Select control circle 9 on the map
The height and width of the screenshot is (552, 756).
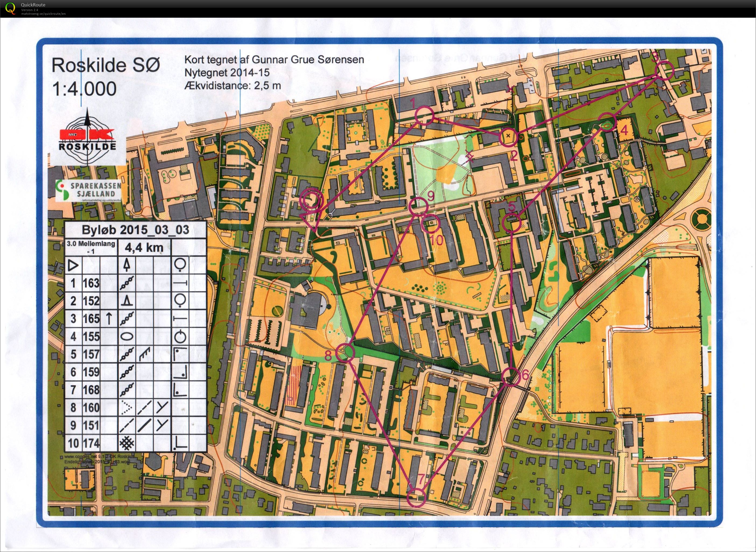click(418, 206)
